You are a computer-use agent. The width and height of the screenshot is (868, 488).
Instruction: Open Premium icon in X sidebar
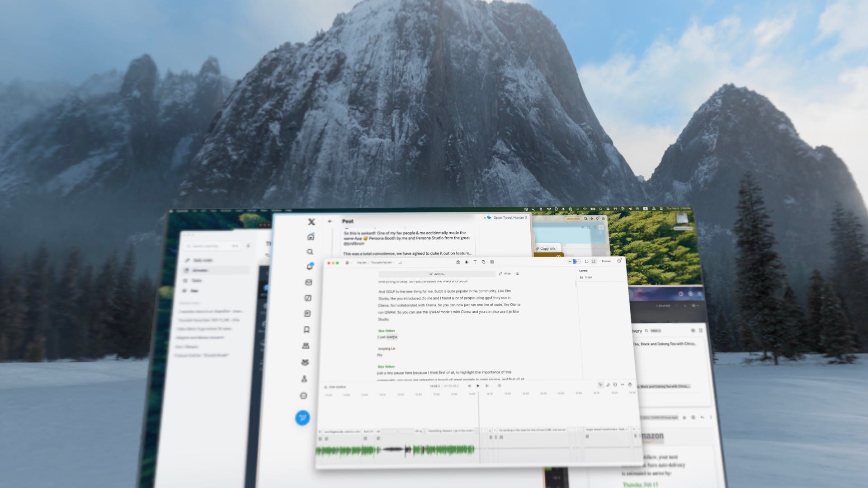point(305,362)
